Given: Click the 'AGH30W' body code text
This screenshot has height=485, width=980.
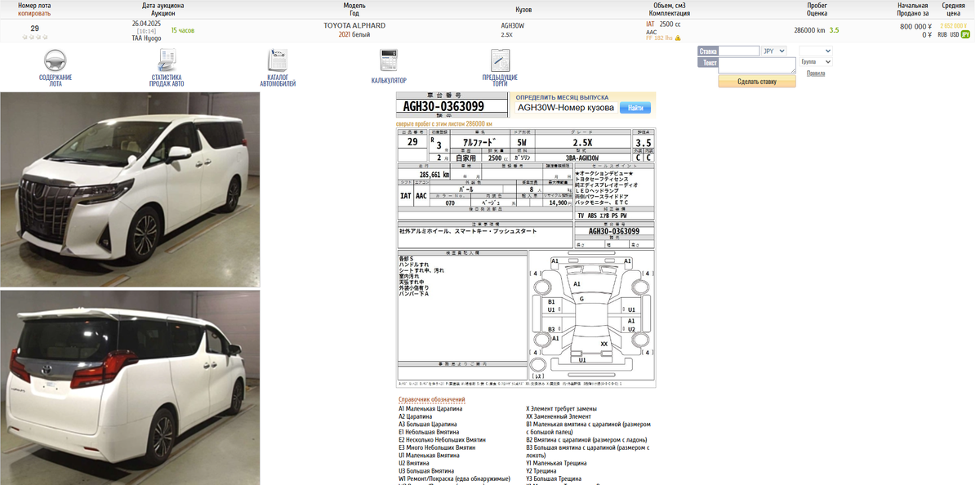Looking at the screenshot, I should pyautogui.click(x=513, y=26).
